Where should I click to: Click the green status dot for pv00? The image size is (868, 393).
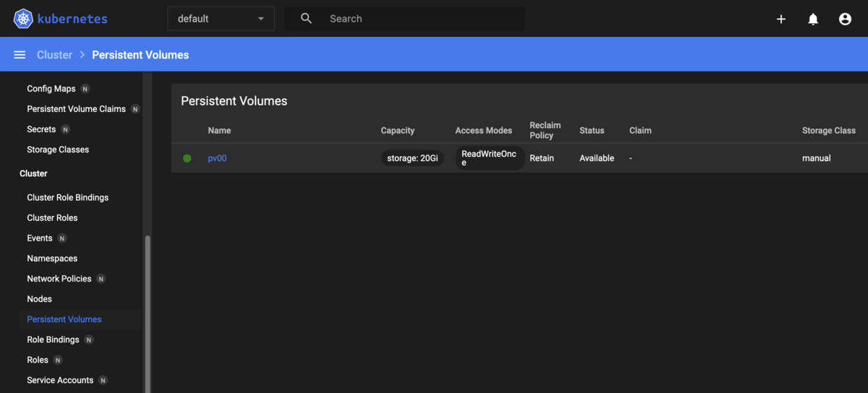coord(187,158)
